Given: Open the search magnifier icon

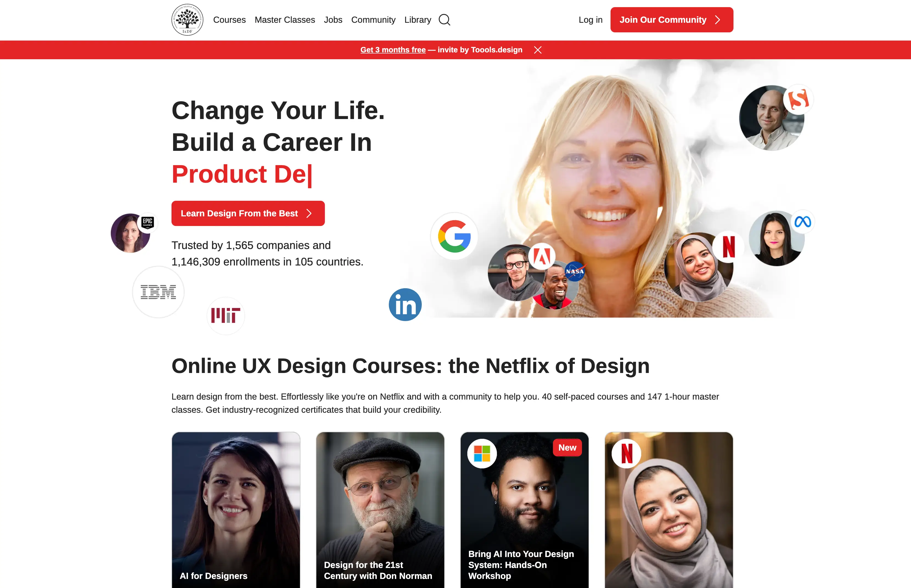Looking at the screenshot, I should click(444, 20).
